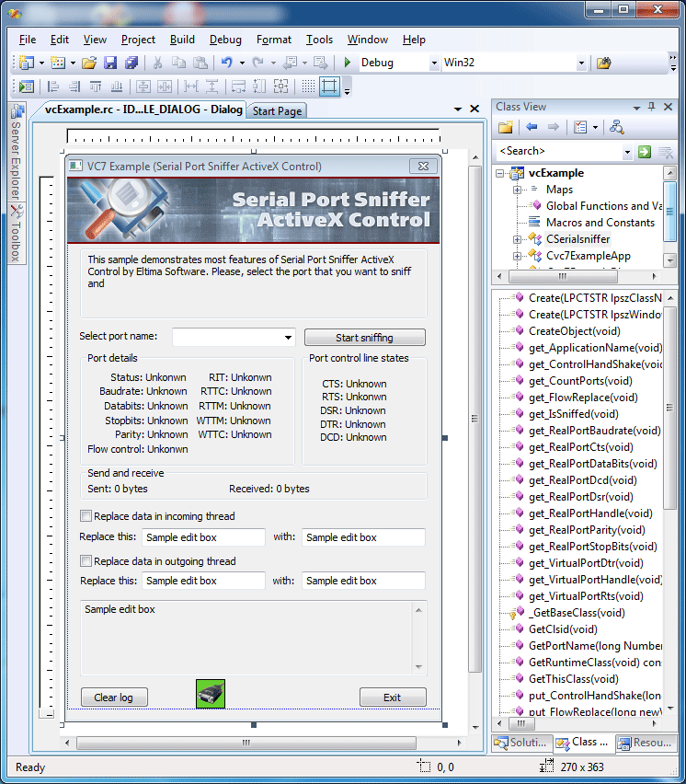Viewport: 686px width, 784px height.
Task: Click the View Class Diagram icon
Action: [616, 128]
